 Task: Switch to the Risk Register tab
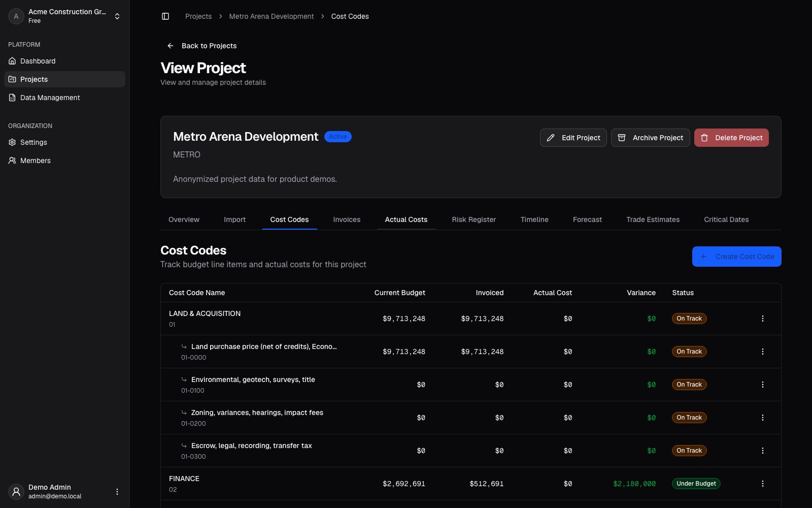pos(474,219)
